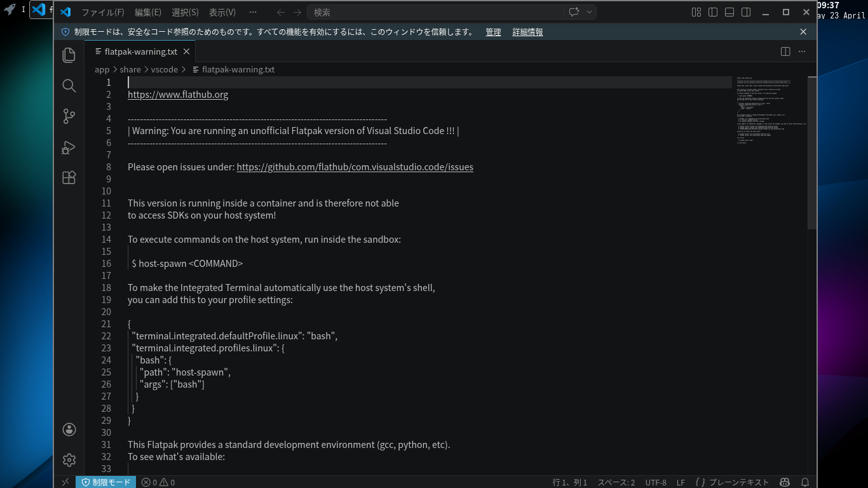This screenshot has width=868, height=488.
Task: Open the Customize Layout icon
Action: [x=696, y=12]
